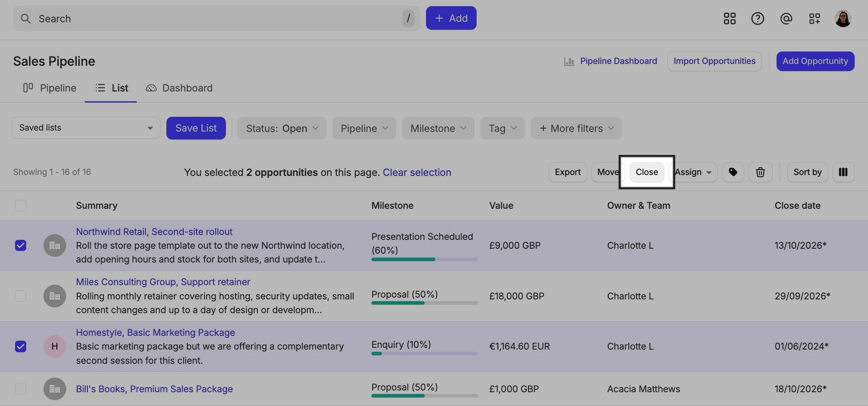Click the add-apps grid plus icon

(x=814, y=18)
